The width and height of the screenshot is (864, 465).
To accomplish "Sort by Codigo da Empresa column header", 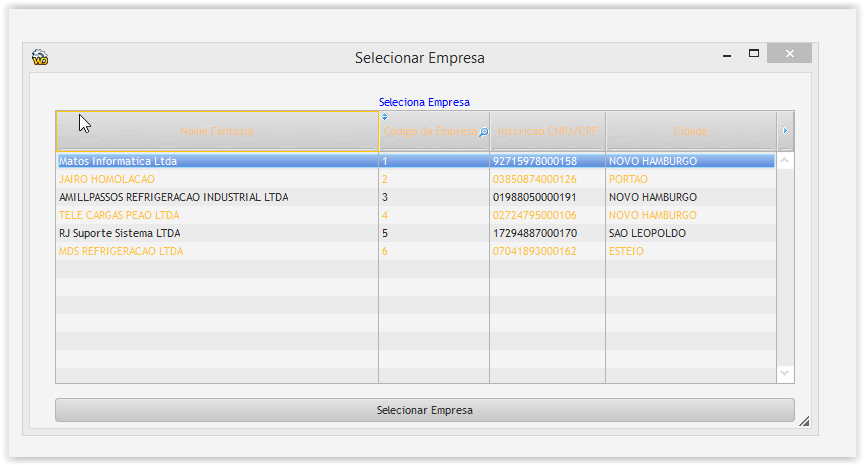I will pyautogui.click(x=434, y=131).
